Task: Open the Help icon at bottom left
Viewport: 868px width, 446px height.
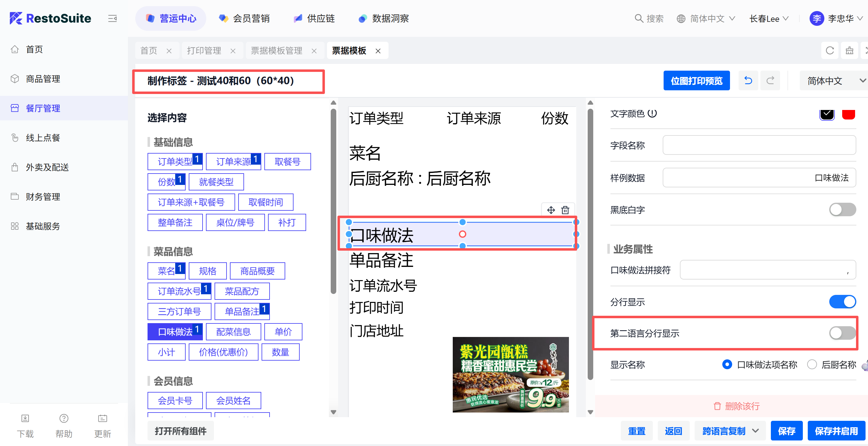Action: coord(64,418)
